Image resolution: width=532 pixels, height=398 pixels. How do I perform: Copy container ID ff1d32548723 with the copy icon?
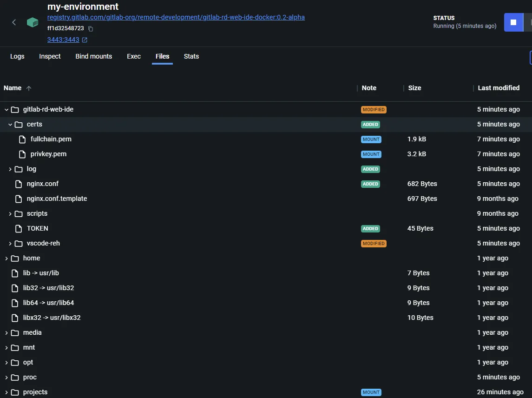tap(91, 28)
